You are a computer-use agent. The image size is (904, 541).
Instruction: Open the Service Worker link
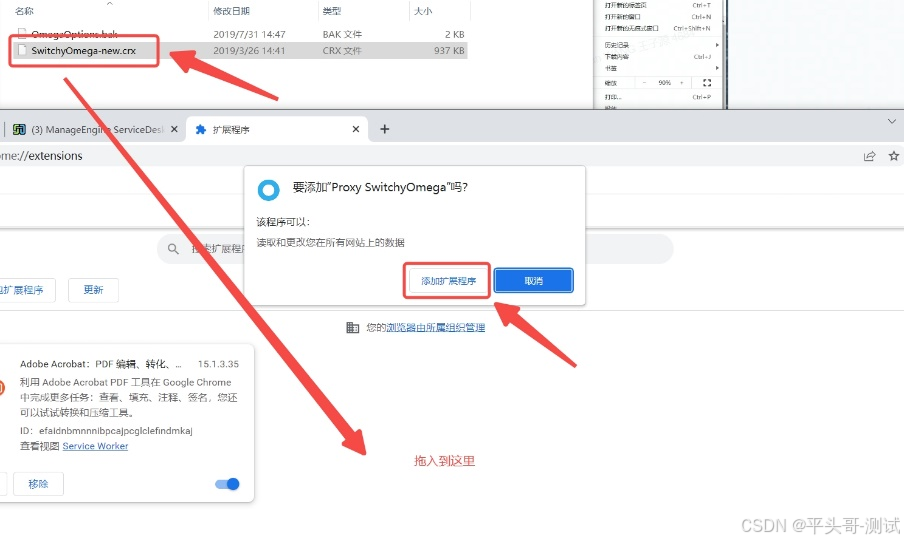[x=95, y=446]
